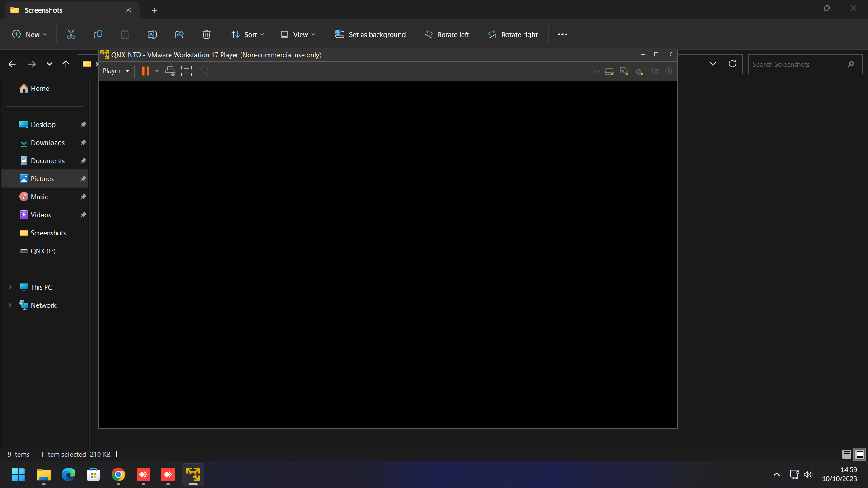Click the VMware sound card device icon

point(639,71)
